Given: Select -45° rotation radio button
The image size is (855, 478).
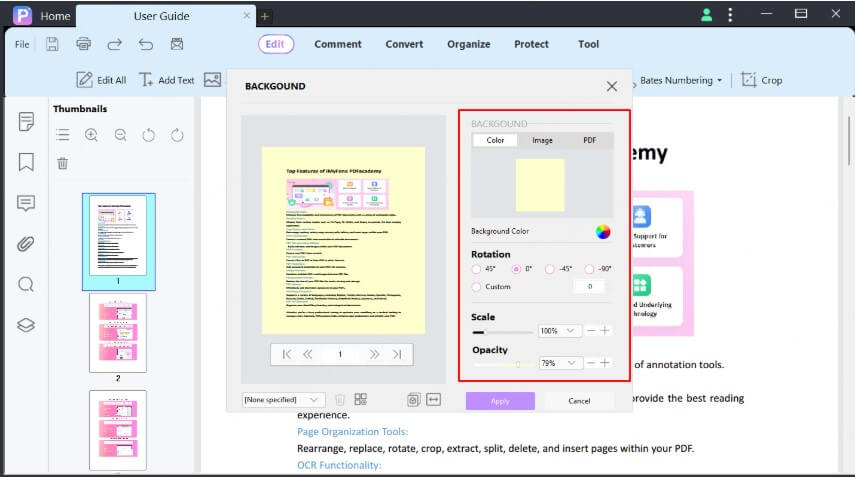Looking at the screenshot, I should tap(550, 269).
